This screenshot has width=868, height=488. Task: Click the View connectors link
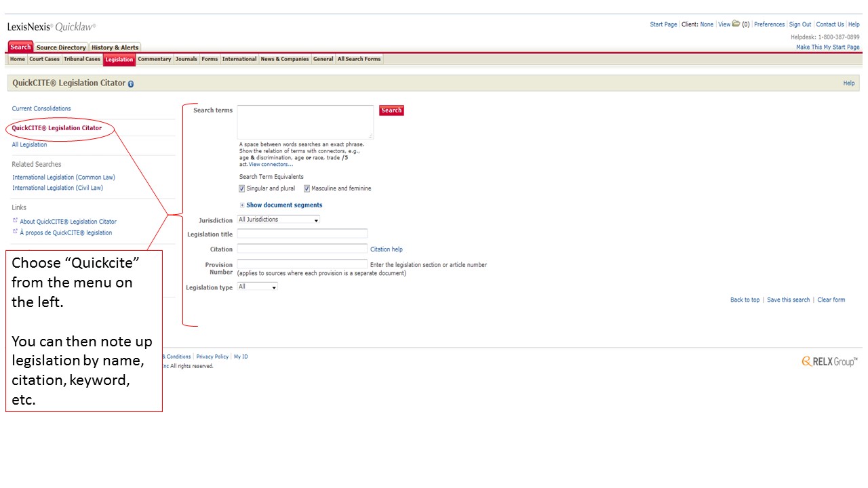point(271,165)
